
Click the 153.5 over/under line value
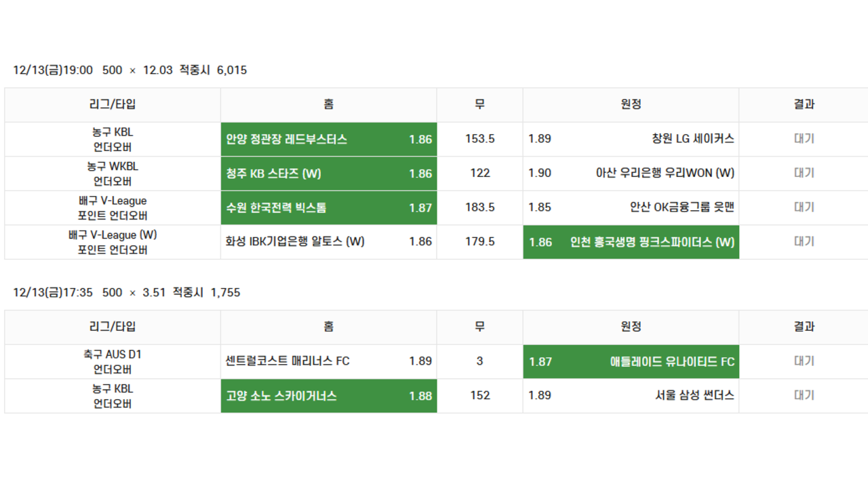tap(479, 139)
